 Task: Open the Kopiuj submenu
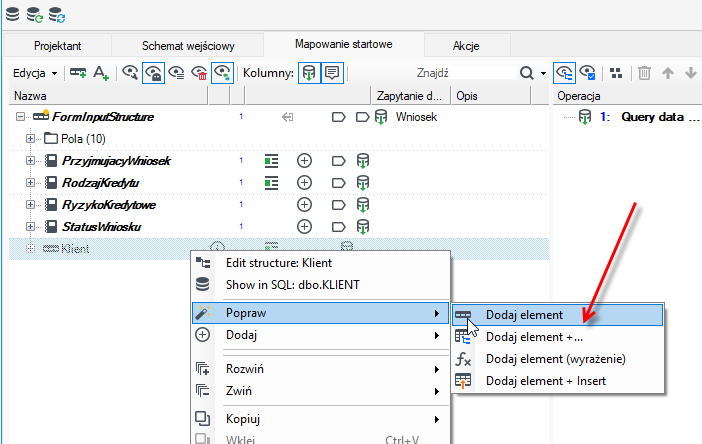[321, 419]
